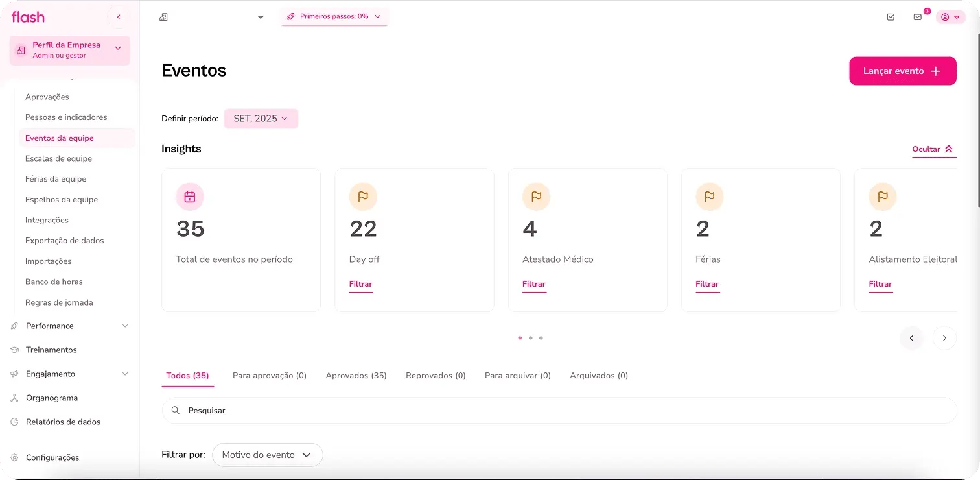
Task: Collapse sidebar using the left arrow icon
Action: point(119,17)
